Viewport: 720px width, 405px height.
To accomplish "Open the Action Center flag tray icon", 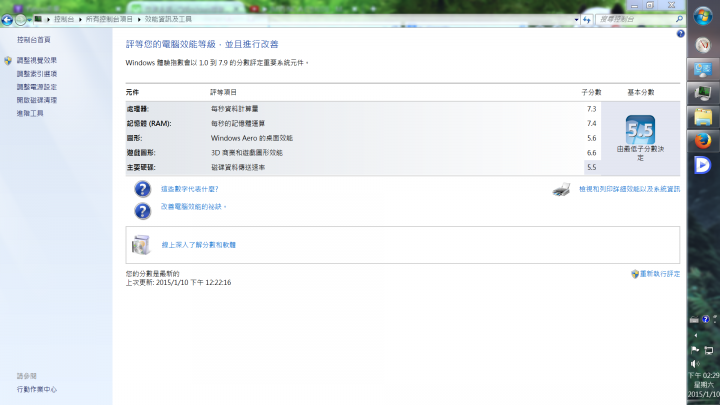I will (695, 350).
